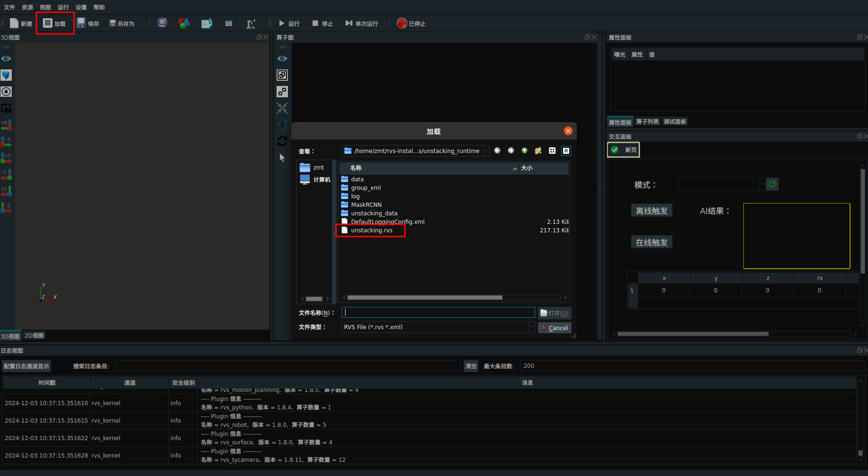Click the blue share-nodes icon in 算子图 sidebar

tap(282, 125)
